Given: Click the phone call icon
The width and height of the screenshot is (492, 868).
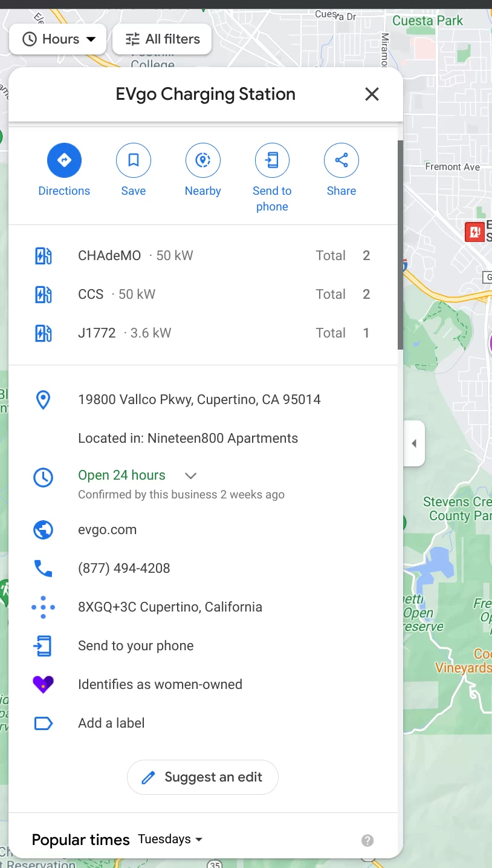Looking at the screenshot, I should click(x=43, y=569).
